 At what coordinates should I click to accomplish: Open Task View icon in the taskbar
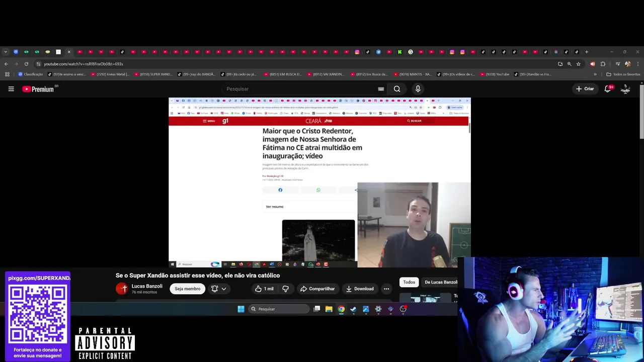pos(316,309)
